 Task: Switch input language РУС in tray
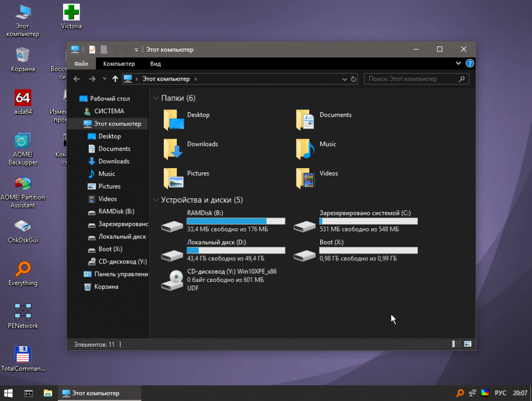(x=500, y=393)
